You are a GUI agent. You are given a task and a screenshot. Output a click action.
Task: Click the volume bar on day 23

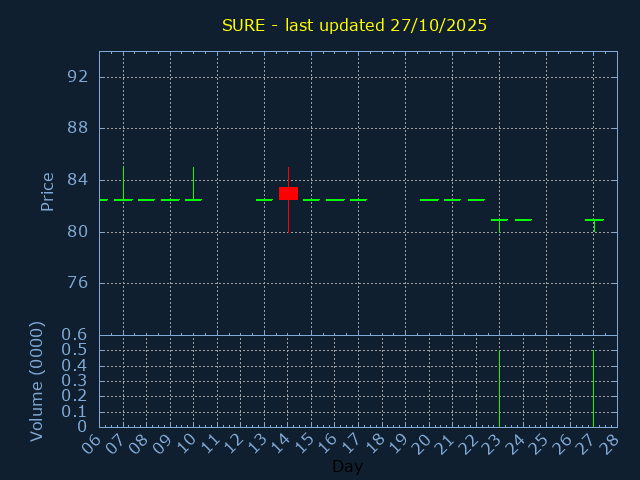pos(499,388)
